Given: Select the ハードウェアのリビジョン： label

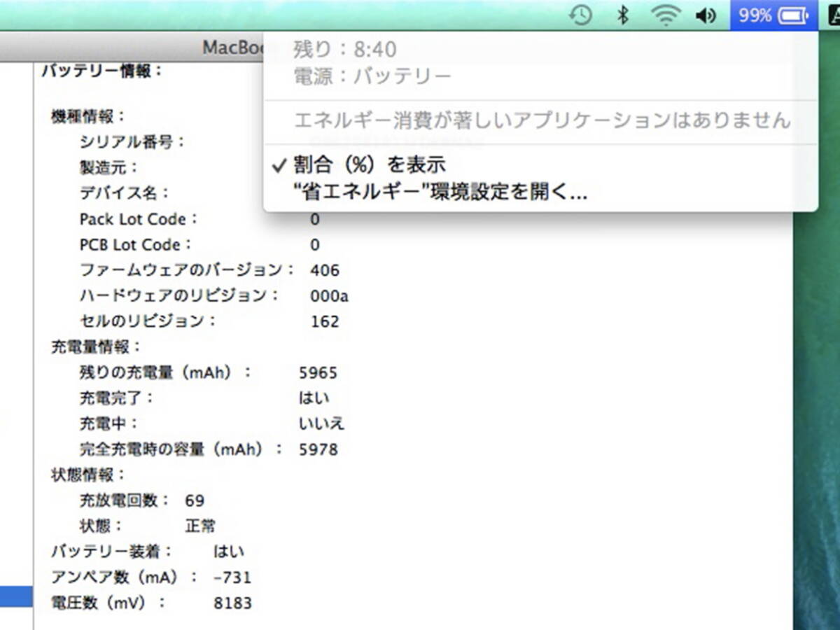Looking at the screenshot, I should coord(179,295).
